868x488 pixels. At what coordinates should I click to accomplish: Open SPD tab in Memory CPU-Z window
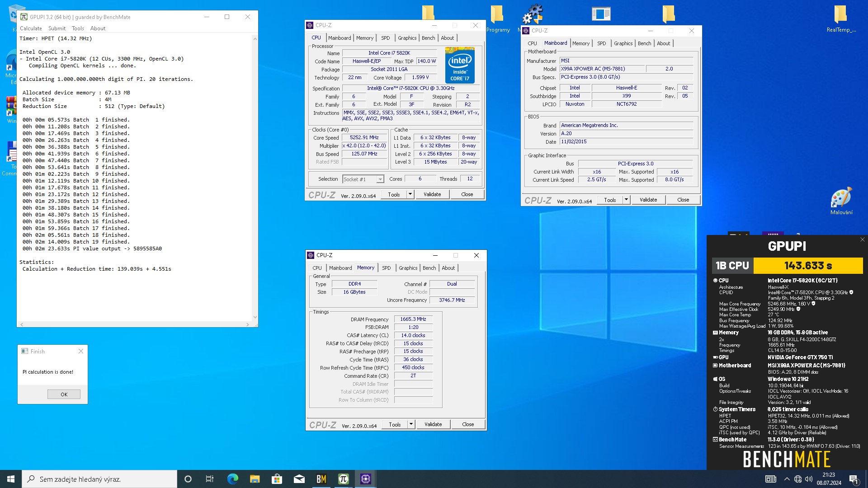point(386,268)
